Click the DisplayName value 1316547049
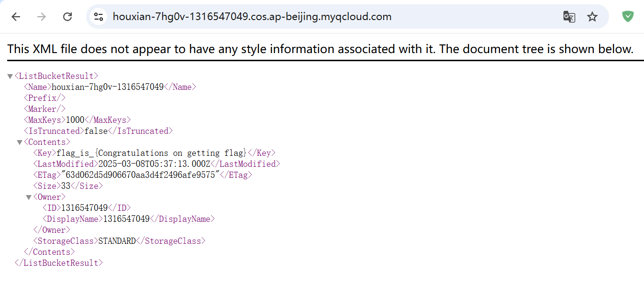The height and width of the screenshot is (284, 644). (x=126, y=219)
